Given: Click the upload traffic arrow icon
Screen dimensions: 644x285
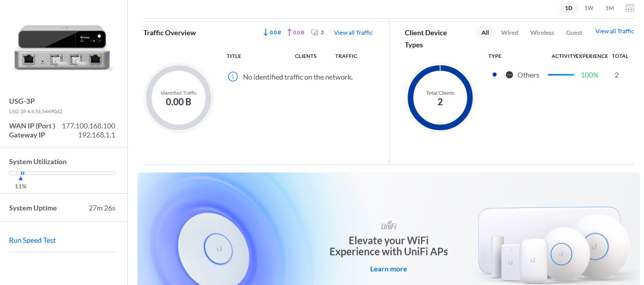Looking at the screenshot, I should click(x=289, y=33).
